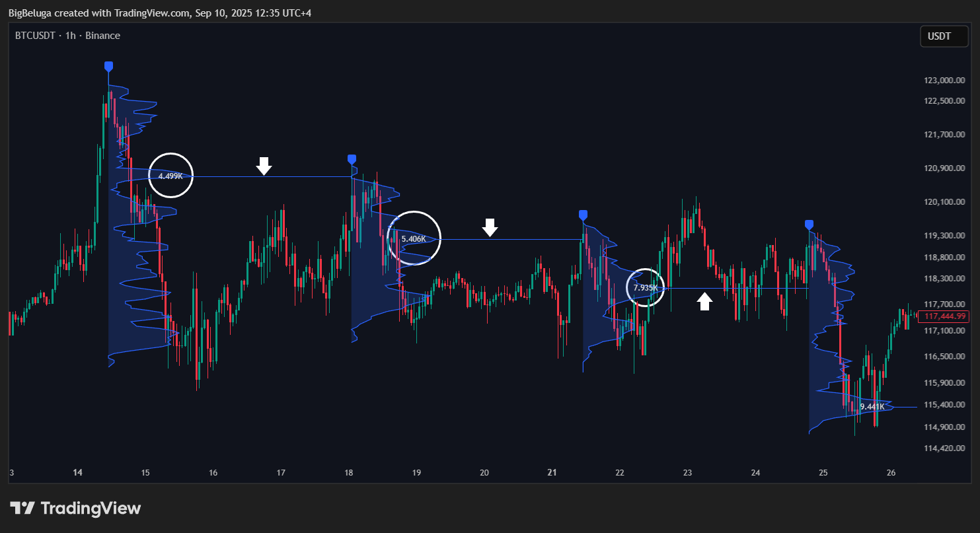Screen dimensions: 980x533
Task: Click the 116,500.00 price axis label
Action: 946,357
